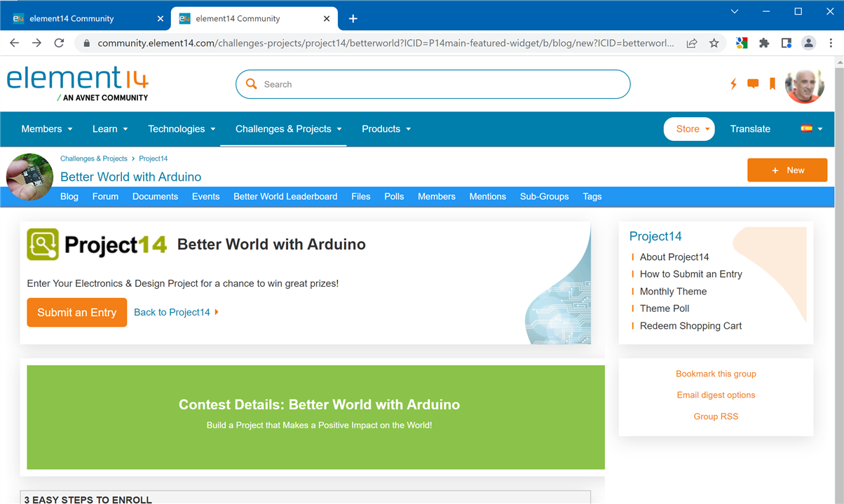Click the Project14 sidebar heading

655,236
